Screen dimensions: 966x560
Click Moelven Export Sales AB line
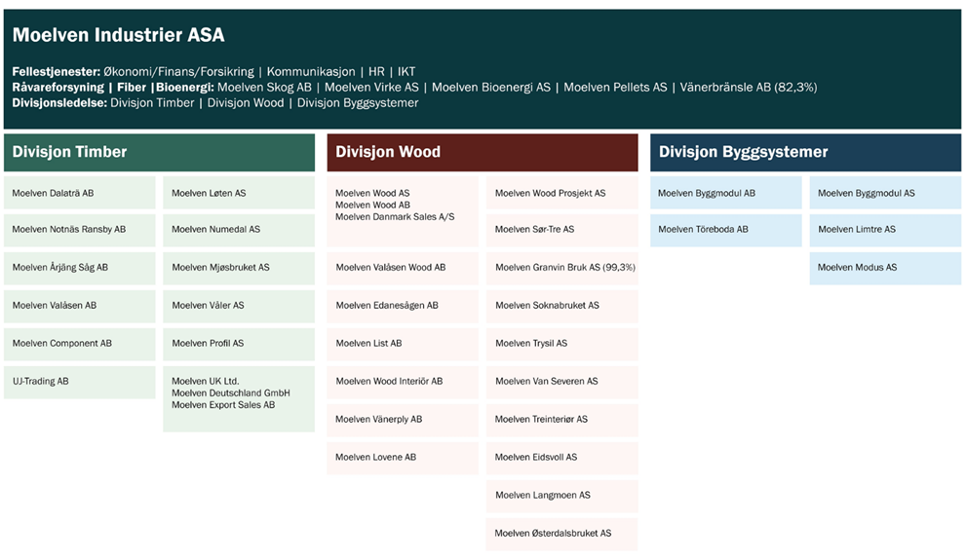coord(223,405)
